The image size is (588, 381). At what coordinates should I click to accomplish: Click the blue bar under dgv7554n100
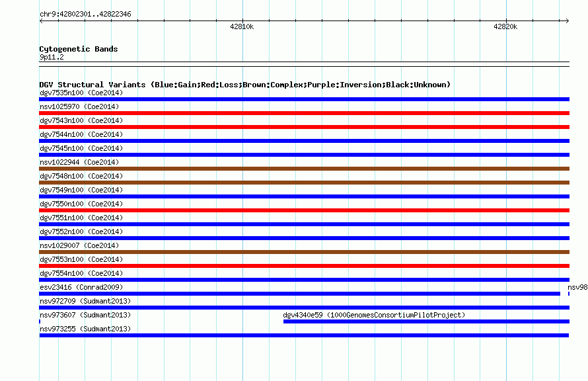pos(304,280)
